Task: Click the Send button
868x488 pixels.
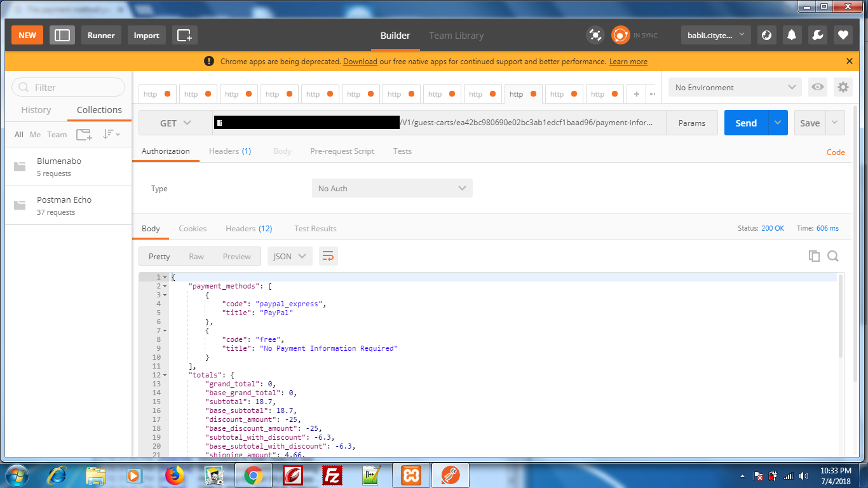Action: (745, 123)
